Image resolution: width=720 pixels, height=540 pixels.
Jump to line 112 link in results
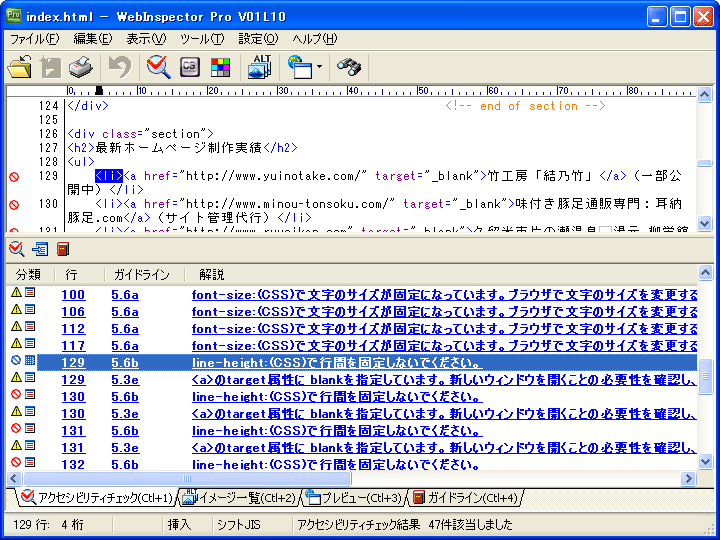(73, 329)
